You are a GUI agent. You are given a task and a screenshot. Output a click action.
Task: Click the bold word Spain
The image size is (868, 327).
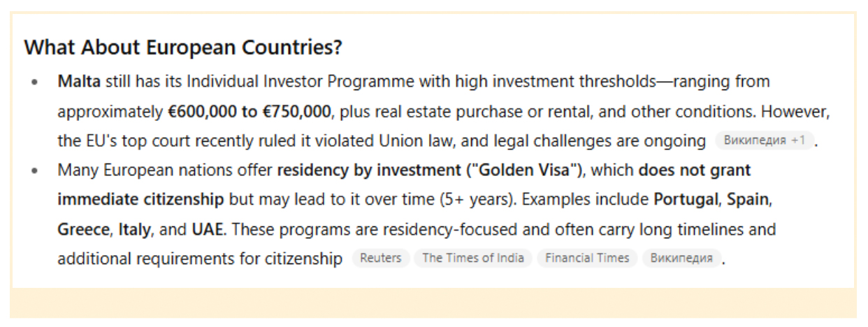[748, 199]
